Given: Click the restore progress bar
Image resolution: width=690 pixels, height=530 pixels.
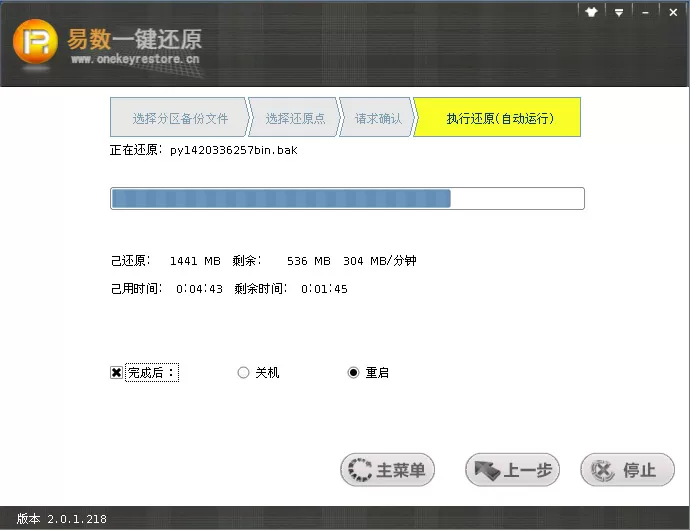Looking at the screenshot, I should pyautogui.click(x=347, y=199).
